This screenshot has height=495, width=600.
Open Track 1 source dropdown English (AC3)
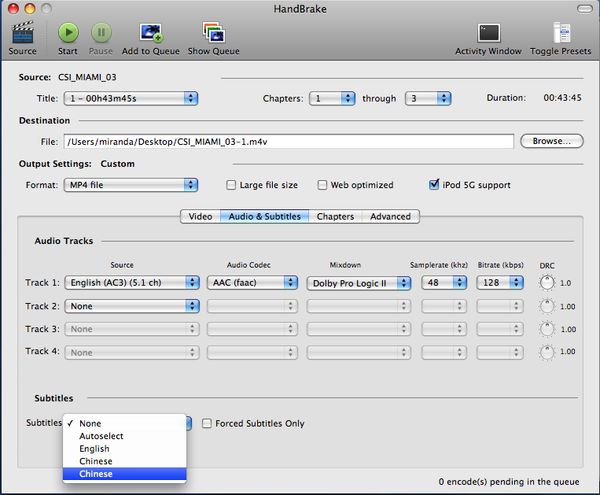click(132, 283)
